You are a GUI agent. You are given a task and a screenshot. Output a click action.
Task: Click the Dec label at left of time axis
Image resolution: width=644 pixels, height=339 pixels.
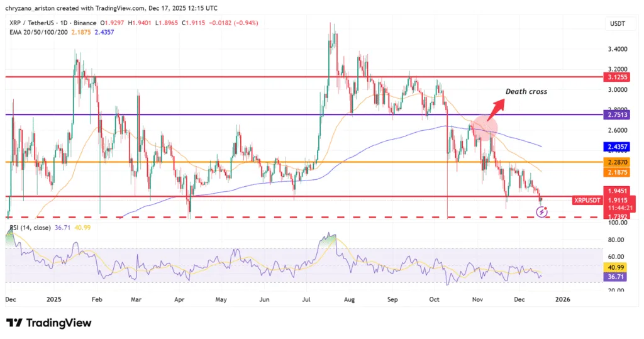[11, 299]
